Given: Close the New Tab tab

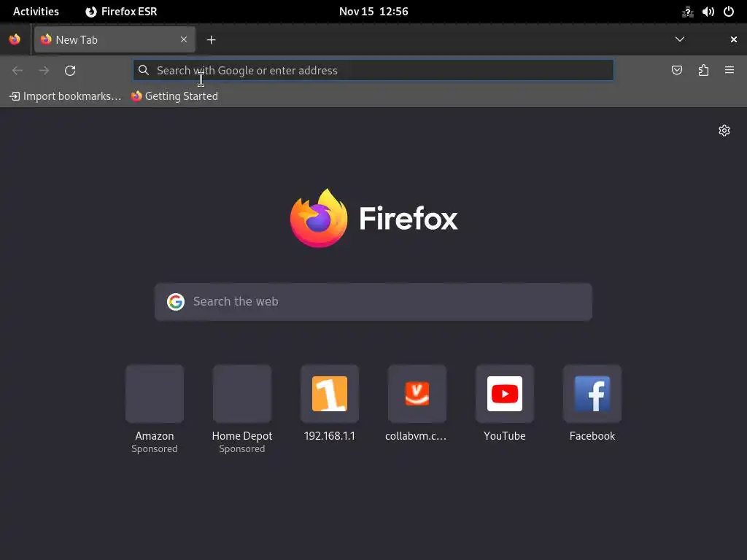Looking at the screenshot, I should 184,39.
